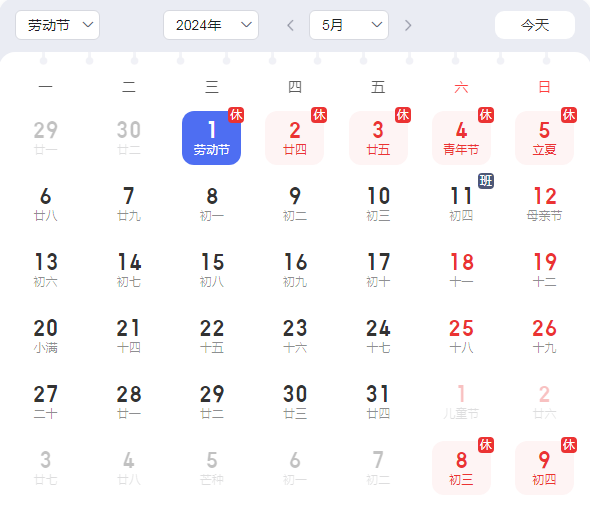Select June 6 初一 greyed date
This screenshot has width=590, height=505.
coord(295,468)
